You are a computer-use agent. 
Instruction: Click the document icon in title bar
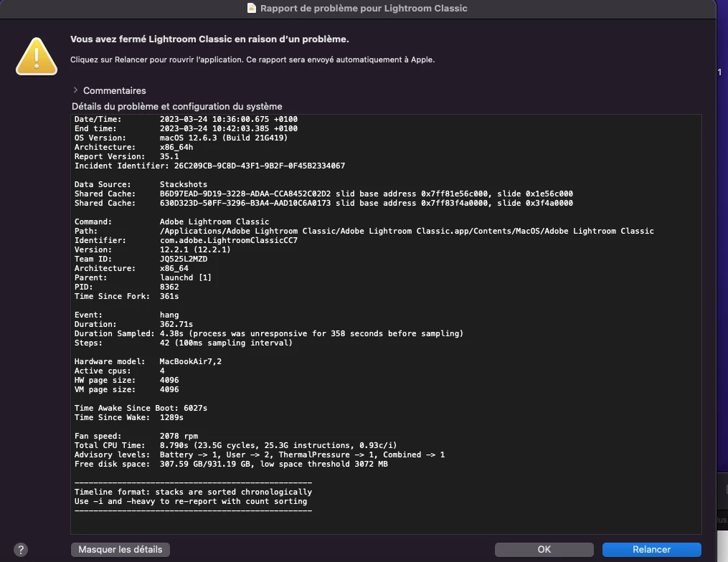(252, 8)
